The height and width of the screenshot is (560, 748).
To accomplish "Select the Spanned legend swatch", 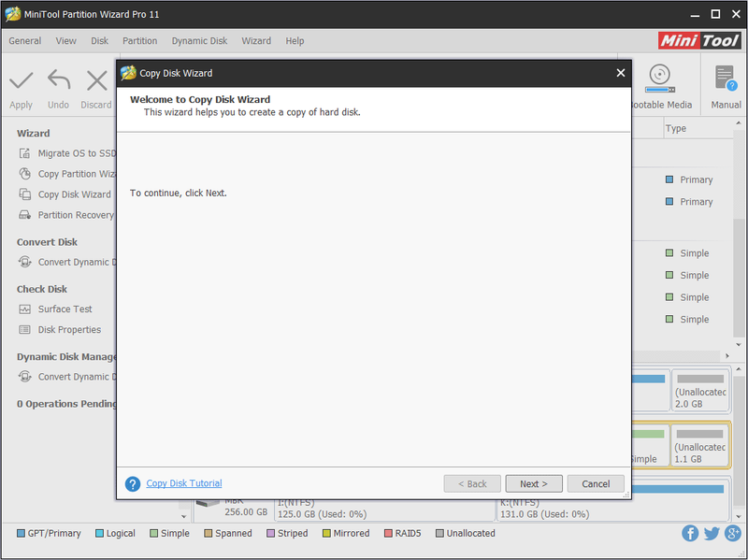I will (208, 533).
